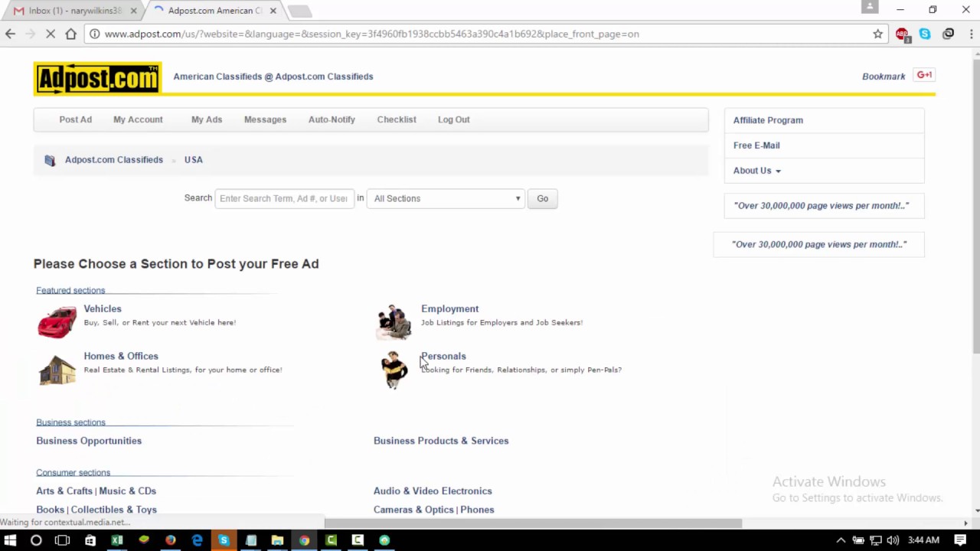Click the Employment section link
Viewport: 980px width, 551px height.
[449, 308]
